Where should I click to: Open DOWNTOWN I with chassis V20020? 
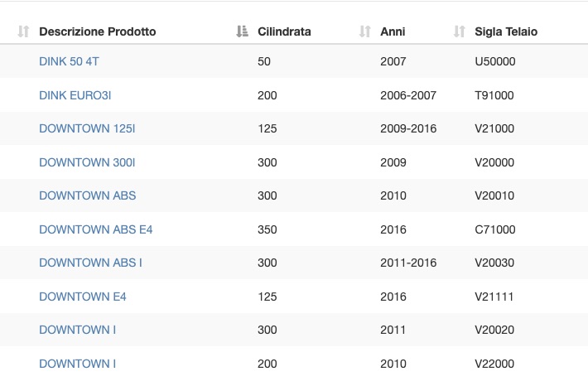pos(77,331)
